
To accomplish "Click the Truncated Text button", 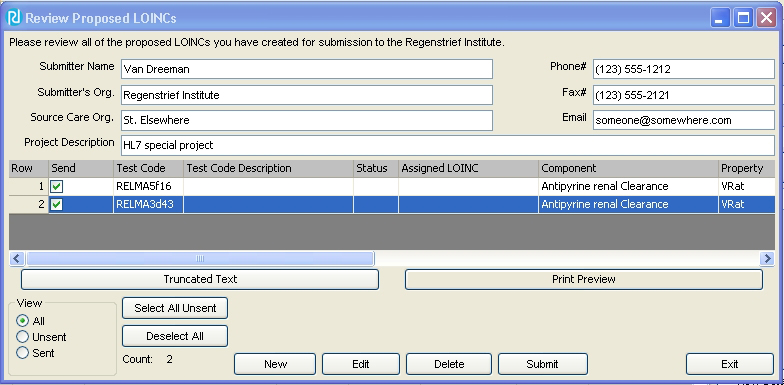I will [x=200, y=280].
